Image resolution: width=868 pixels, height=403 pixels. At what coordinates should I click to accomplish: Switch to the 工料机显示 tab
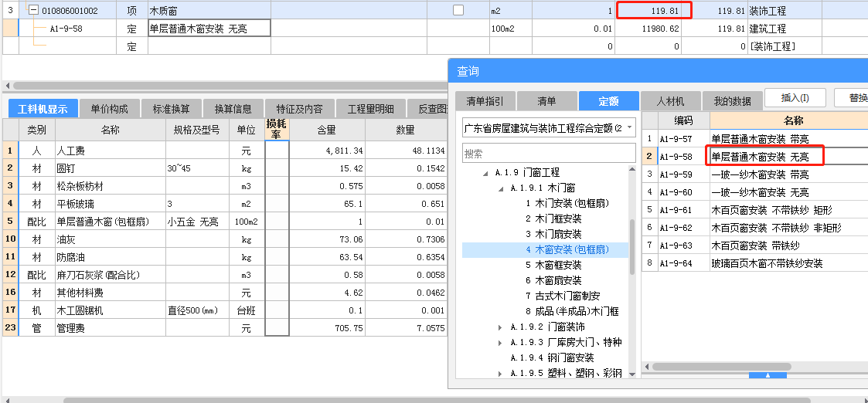(43, 109)
